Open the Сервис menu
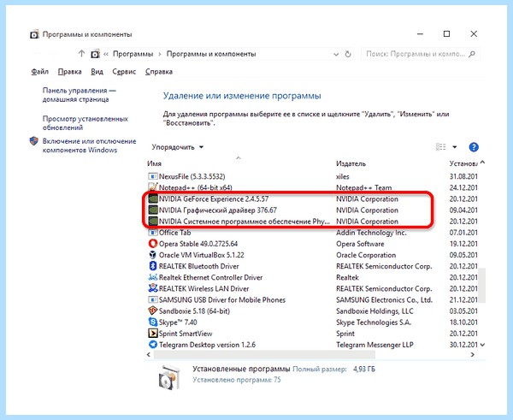 click(x=124, y=72)
